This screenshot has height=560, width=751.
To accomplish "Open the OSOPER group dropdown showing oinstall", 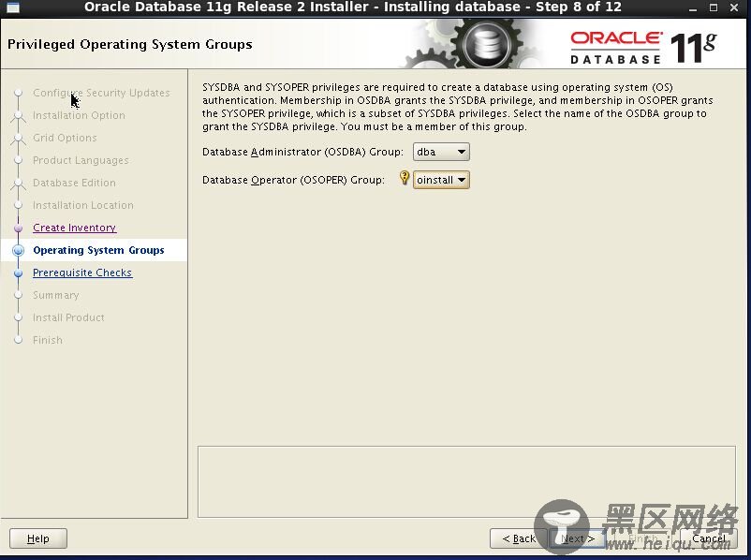I will (441, 180).
